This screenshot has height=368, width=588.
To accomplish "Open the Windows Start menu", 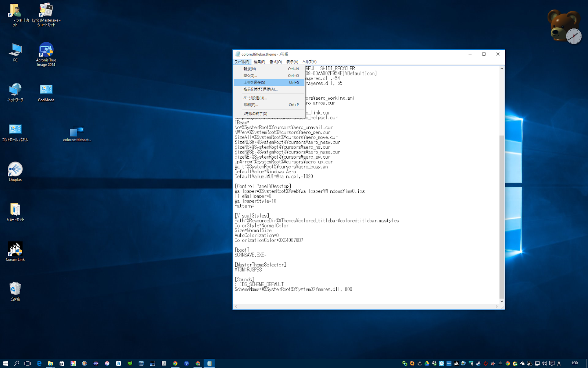I will coord(6,363).
